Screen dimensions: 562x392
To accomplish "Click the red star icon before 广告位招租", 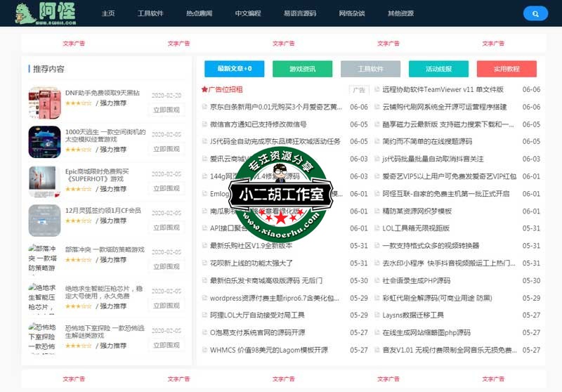I will (x=204, y=90).
